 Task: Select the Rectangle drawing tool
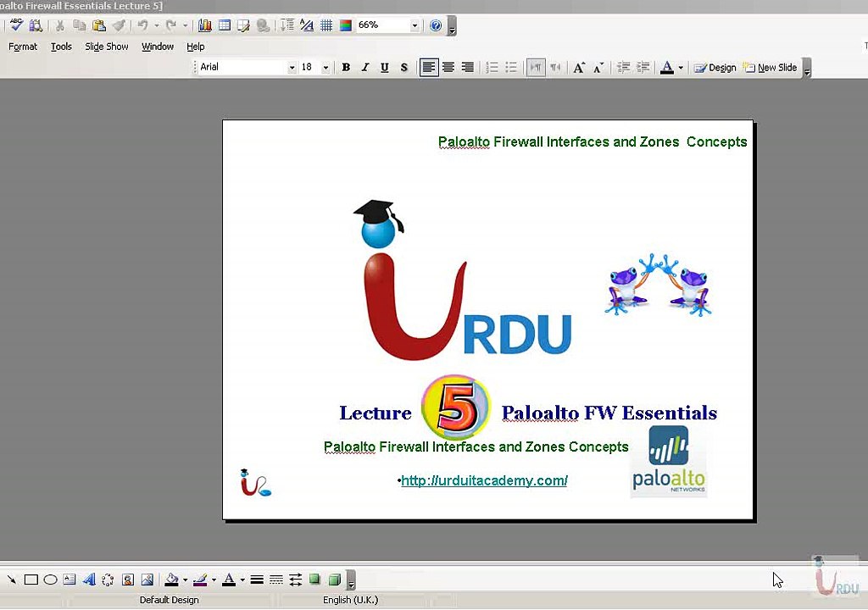(x=31, y=579)
